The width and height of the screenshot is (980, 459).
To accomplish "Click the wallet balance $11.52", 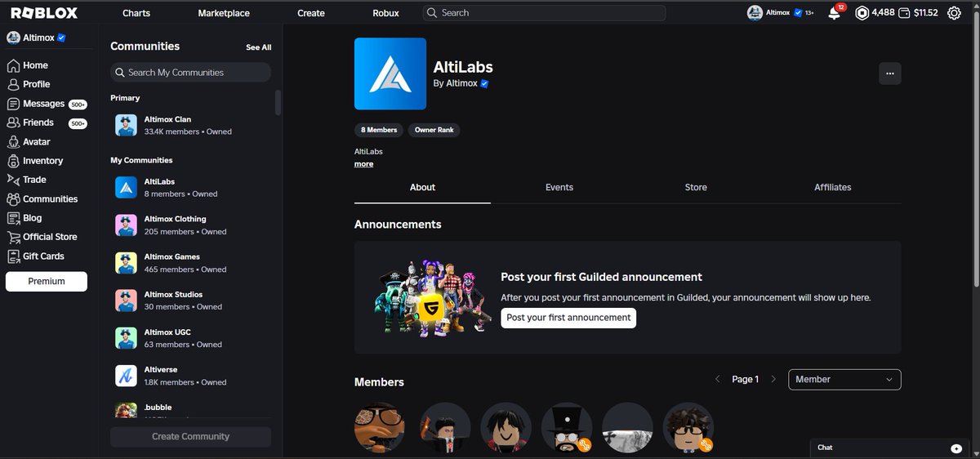I will [920, 13].
